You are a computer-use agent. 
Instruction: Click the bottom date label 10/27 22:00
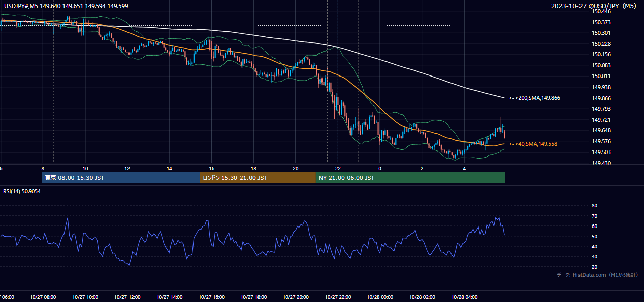click(338, 297)
